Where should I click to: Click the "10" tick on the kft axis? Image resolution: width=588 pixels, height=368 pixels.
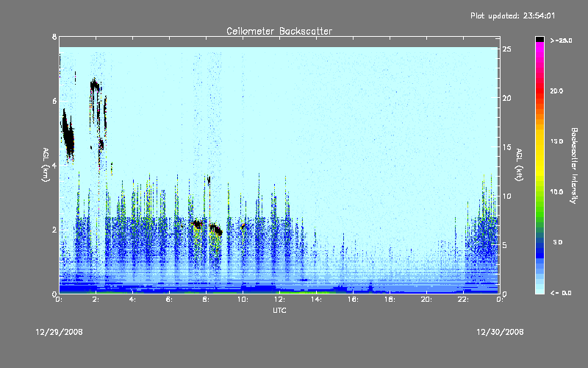coord(507,196)
